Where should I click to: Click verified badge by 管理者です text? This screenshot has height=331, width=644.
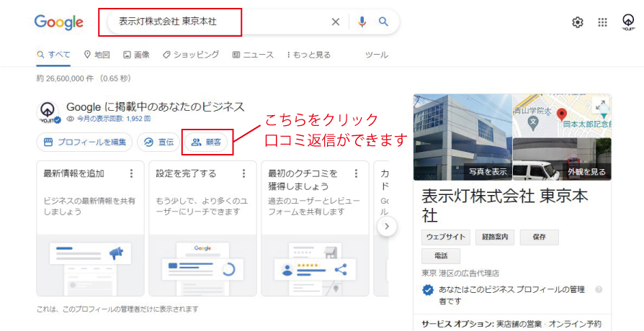coord(429,291)
